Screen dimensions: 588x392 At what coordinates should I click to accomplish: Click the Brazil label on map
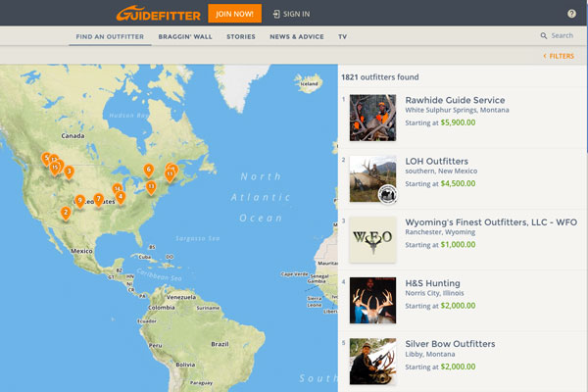[220, 344]
